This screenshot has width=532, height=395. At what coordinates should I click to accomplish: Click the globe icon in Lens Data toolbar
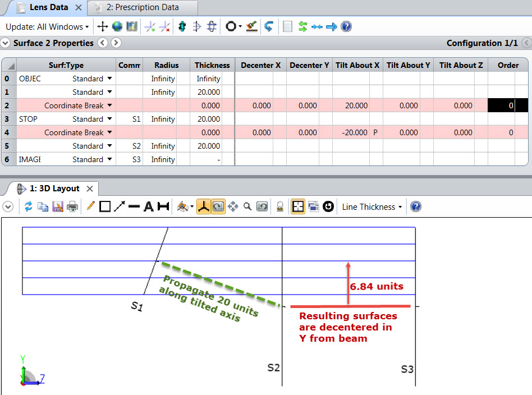[x=117, y=26]
